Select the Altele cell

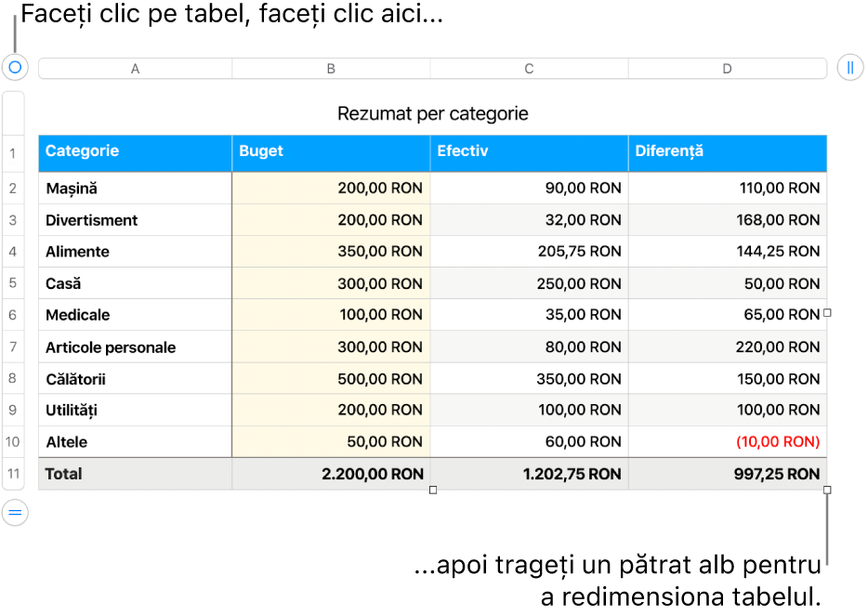tap(135, 441)
